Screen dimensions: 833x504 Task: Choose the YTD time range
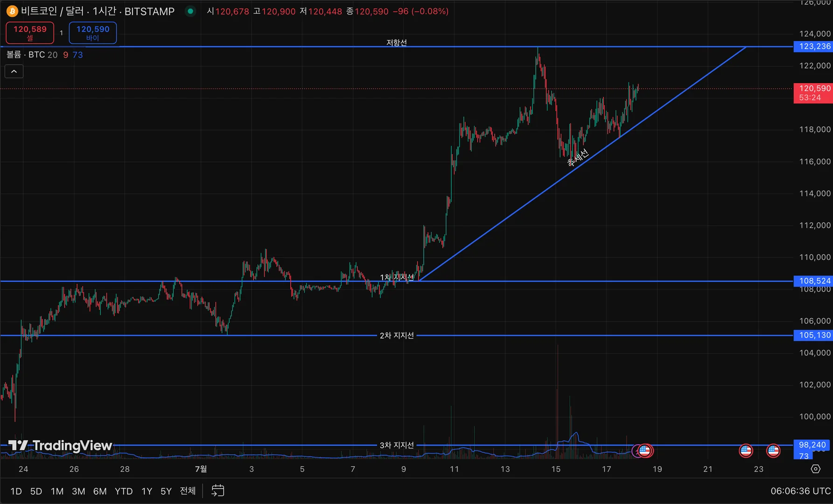pos(124,491)
